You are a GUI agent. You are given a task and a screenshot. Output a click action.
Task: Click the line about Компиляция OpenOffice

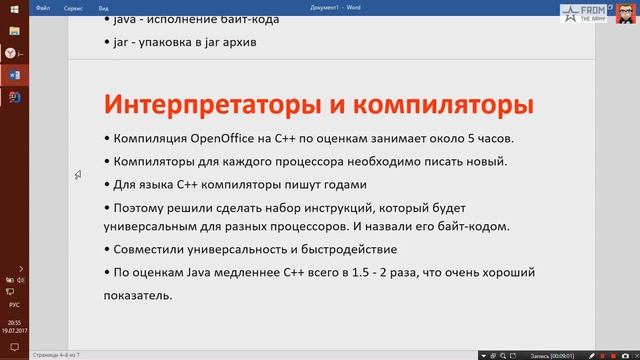coord(309,138)
